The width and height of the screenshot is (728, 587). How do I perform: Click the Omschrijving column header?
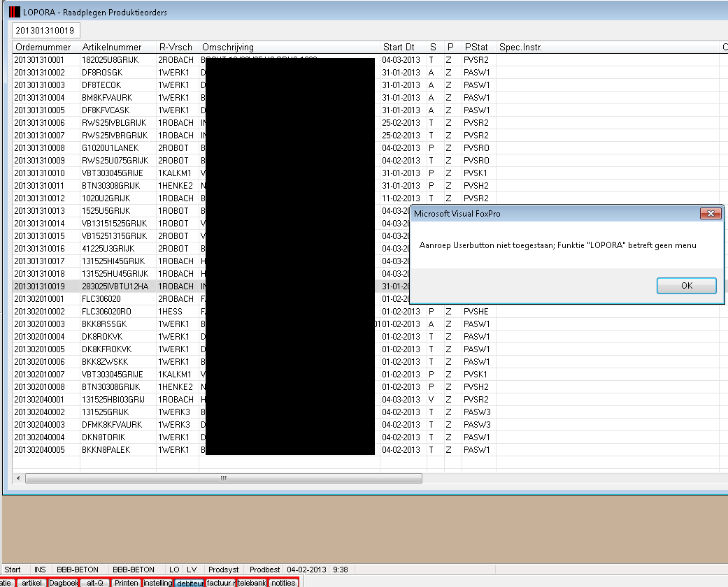(x=228, y=47)
